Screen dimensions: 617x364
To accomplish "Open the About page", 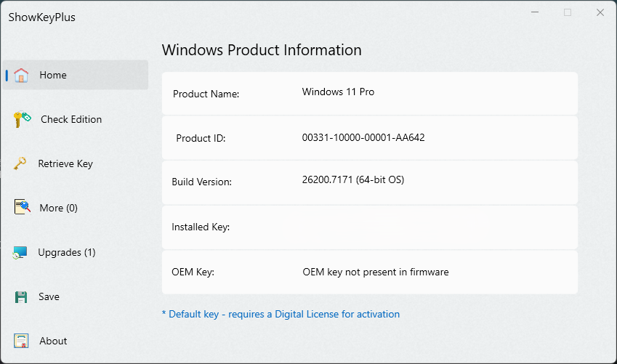I will (53, 341).
